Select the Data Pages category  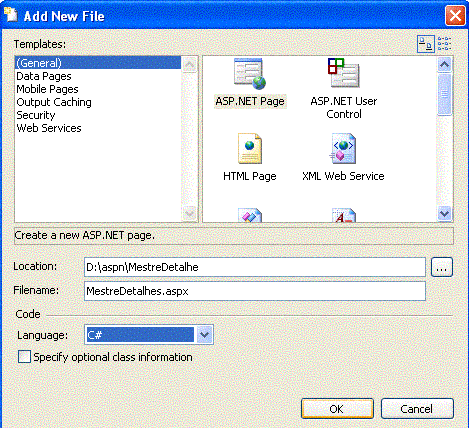point(44,76)
